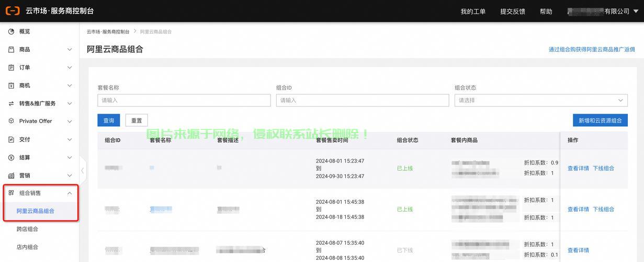Click the 组合状态 column header
Viewport: 644px width, 262px height.
(408, 140)
